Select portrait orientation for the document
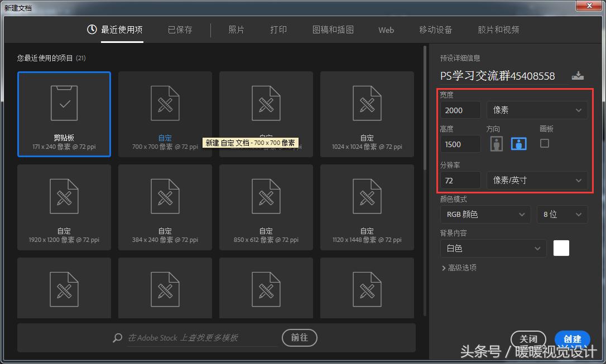The height and width of the screenshot is (364, 606). click(x=496, y=143)
